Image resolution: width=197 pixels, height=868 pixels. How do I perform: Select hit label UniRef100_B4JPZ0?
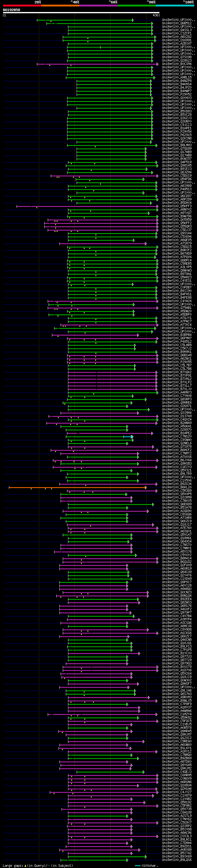pyautogui.click(x=177, y=88)
